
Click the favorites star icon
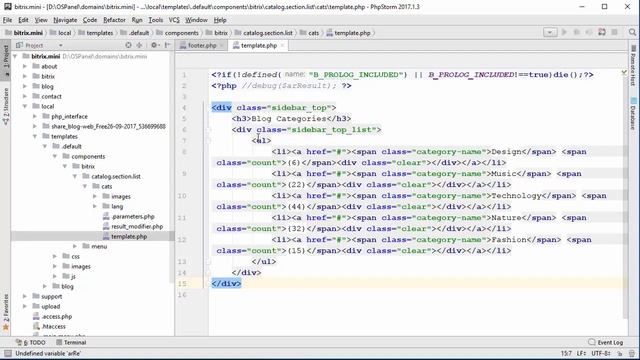coord(6,327)
